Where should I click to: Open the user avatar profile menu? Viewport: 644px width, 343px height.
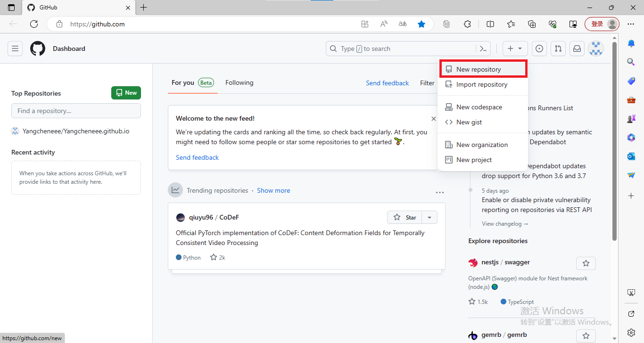596,49
